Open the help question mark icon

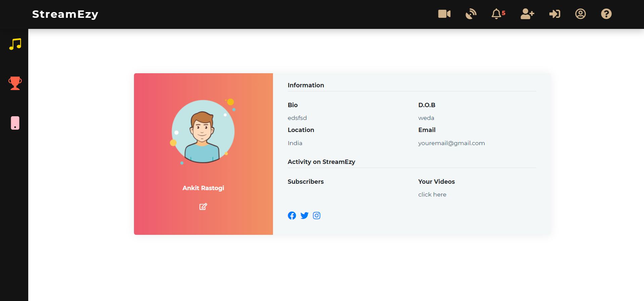click(x=606, y=14)
